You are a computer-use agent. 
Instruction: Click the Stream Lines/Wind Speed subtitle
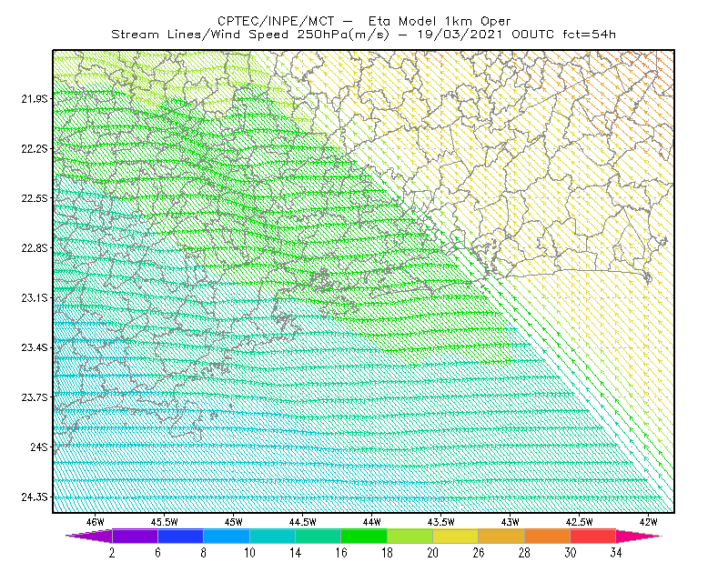pos(250,35)
